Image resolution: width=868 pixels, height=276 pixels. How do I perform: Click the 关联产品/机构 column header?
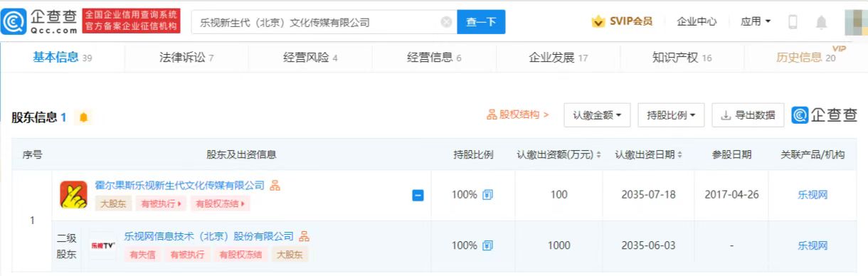[813, 154]
